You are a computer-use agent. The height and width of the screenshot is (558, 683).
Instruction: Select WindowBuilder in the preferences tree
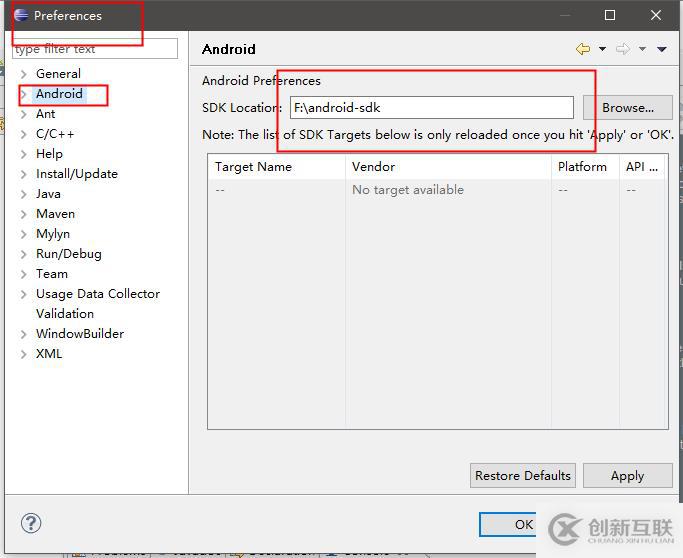click(x=80, y=334)
